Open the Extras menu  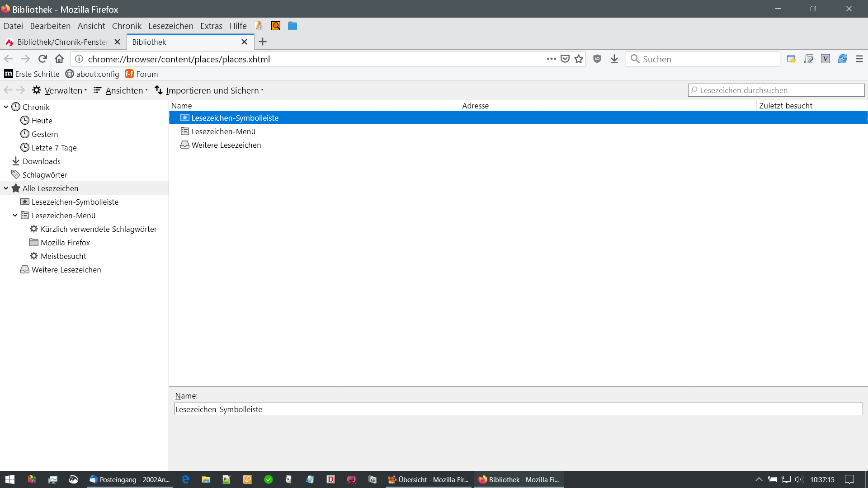(211, 26)
